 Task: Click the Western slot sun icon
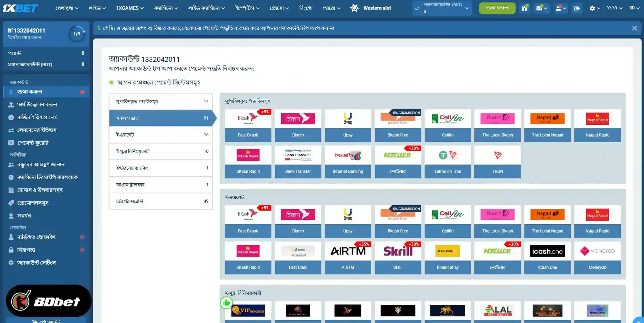coord(355,8)
